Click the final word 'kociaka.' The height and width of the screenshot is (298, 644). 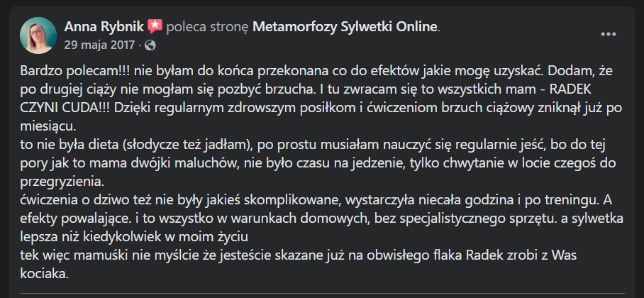[45, 273]
